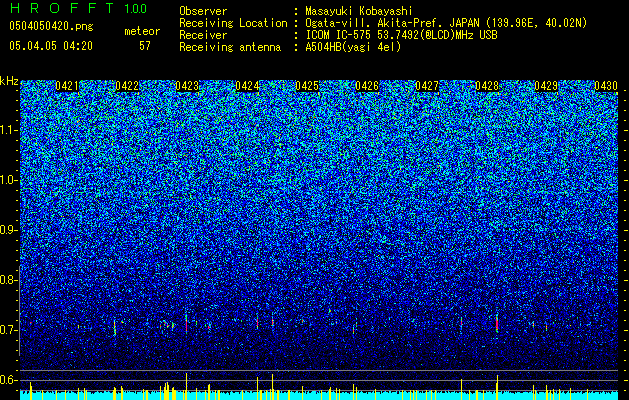This screenshot has width=629, height=400.
Task: Click the 'Receiving antenna' field label
Action: pyautogui.click(x=230, y=47)
